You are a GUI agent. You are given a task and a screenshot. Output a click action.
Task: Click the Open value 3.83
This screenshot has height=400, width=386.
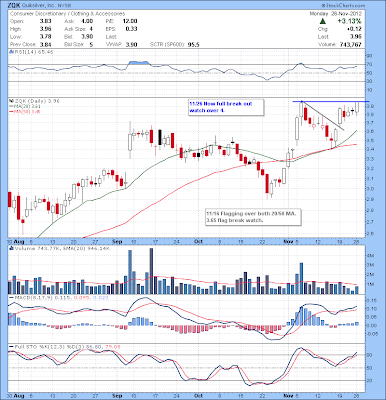(x=46, y=21)
